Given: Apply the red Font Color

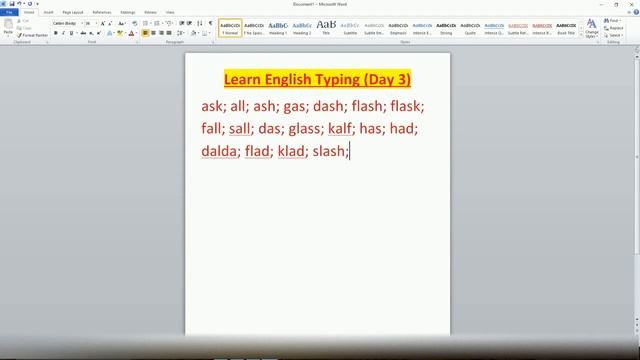Looking at the screenshot, I should point(131,33).
